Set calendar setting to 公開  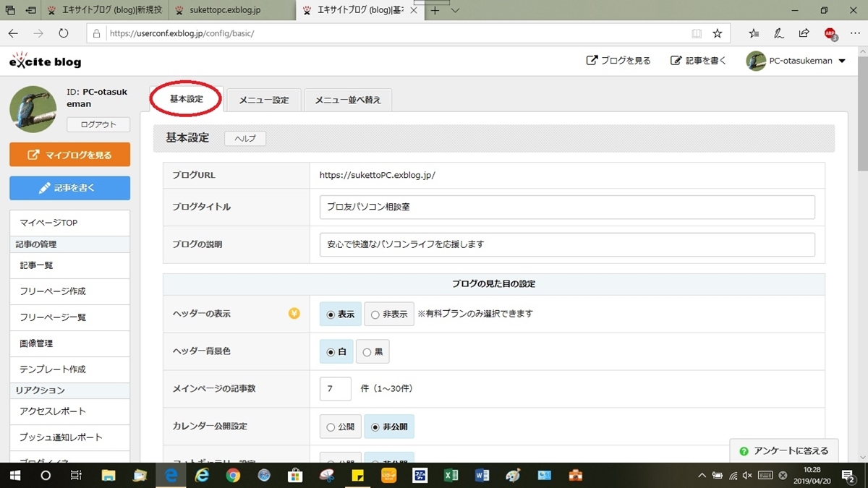coord(341,427)
